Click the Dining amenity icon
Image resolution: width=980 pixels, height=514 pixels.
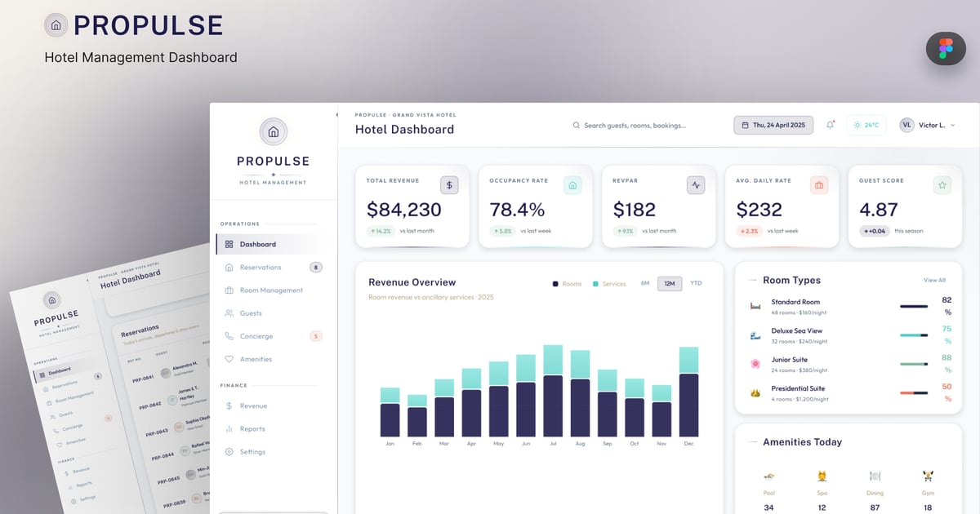[875, 476]
